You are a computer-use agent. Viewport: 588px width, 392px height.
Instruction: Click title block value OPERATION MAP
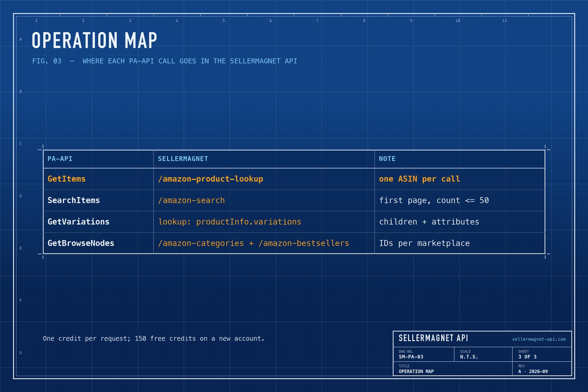point(416,371)
